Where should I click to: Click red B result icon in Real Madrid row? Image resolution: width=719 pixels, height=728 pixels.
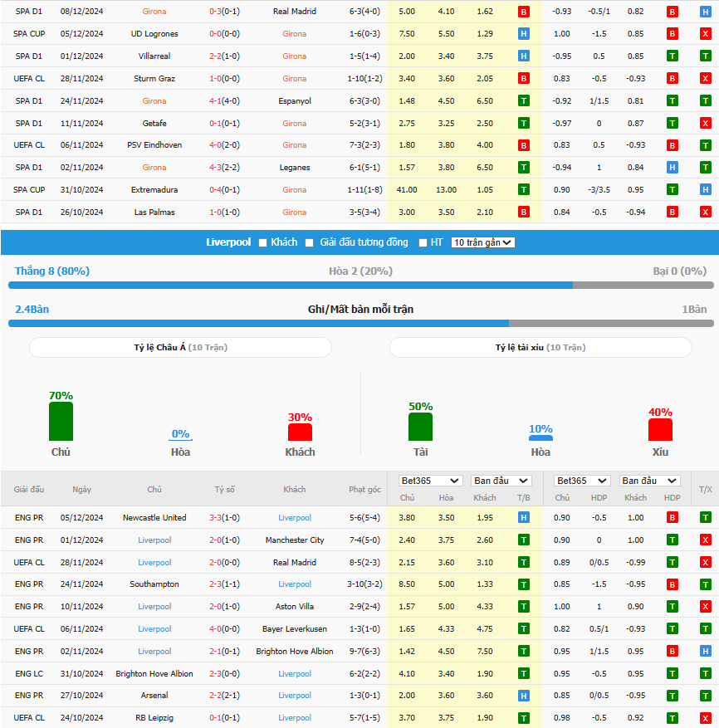click(523, 12)
